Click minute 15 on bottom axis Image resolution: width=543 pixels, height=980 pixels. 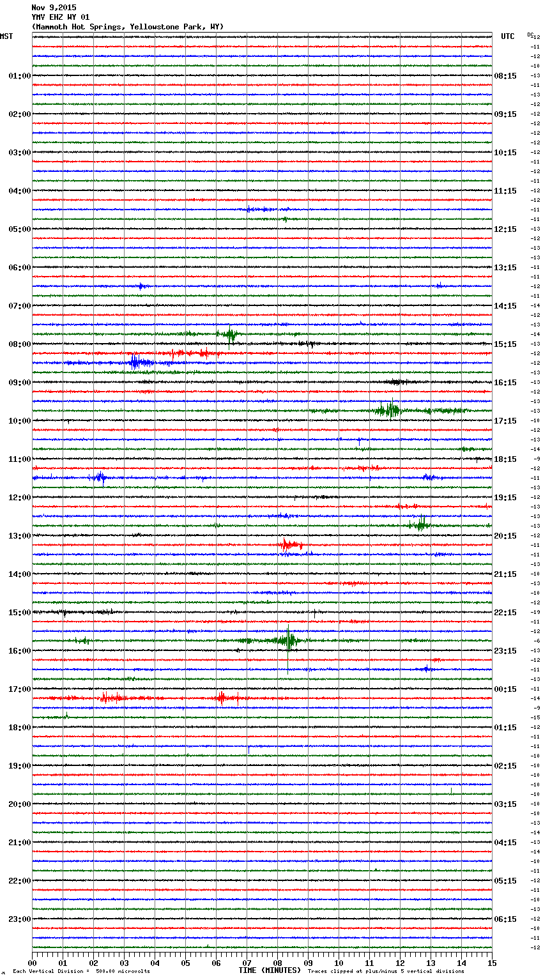(x=492, y=963)
